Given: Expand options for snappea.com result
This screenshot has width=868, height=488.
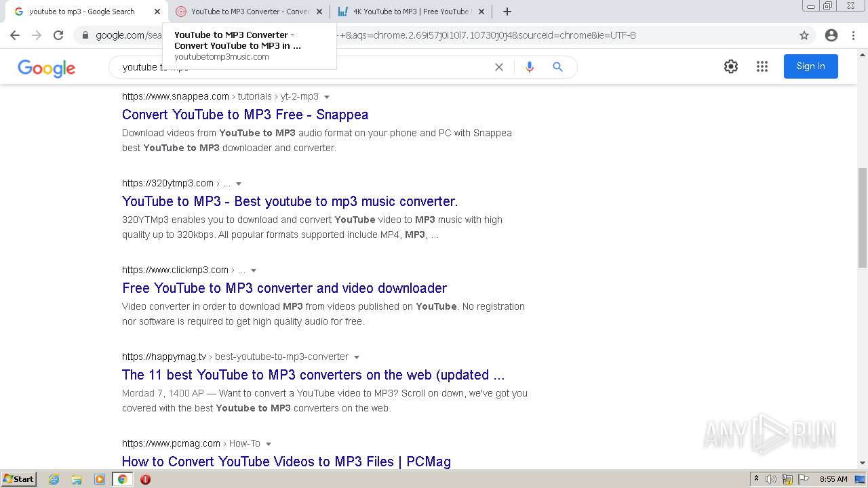Looking at the screenshot, I should 327,97.
